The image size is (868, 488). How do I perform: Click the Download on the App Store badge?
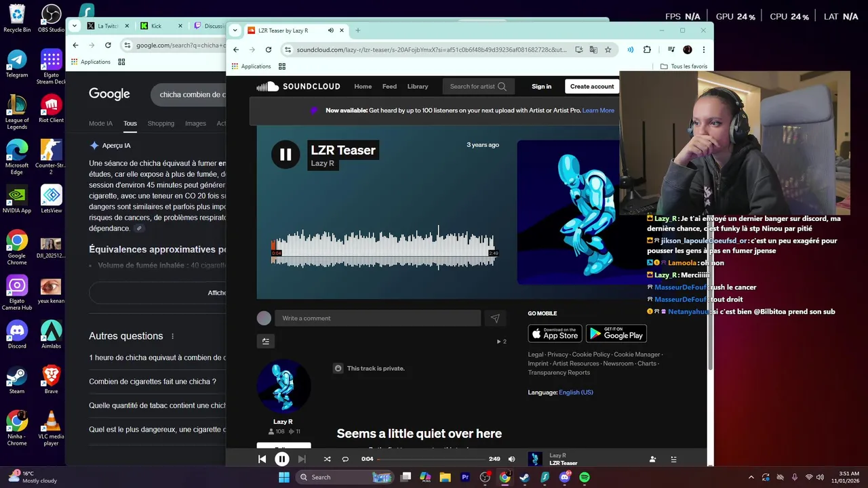pyautogui.click(x=555, y=333)
